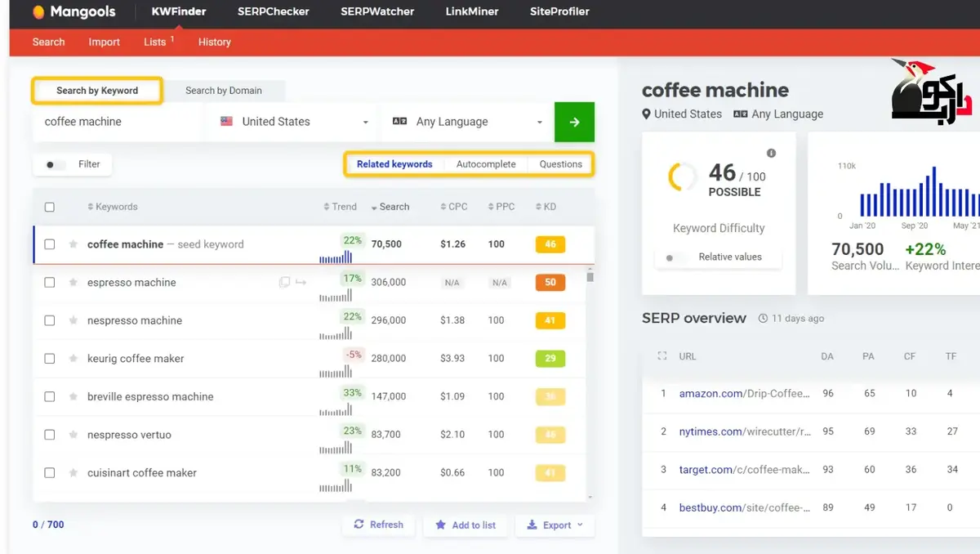
Task: Click the keyword input field containing coffee machine
Action: [x=118, y=122]
